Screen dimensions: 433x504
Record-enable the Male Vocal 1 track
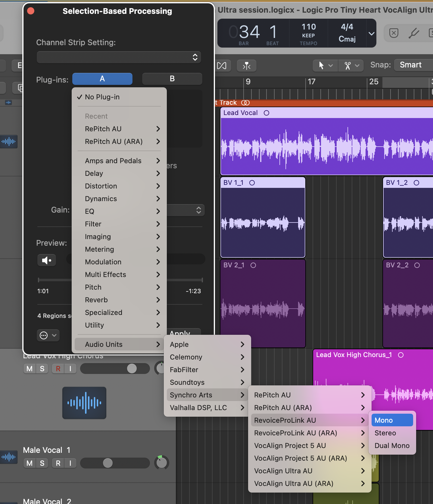click(58, 463)
